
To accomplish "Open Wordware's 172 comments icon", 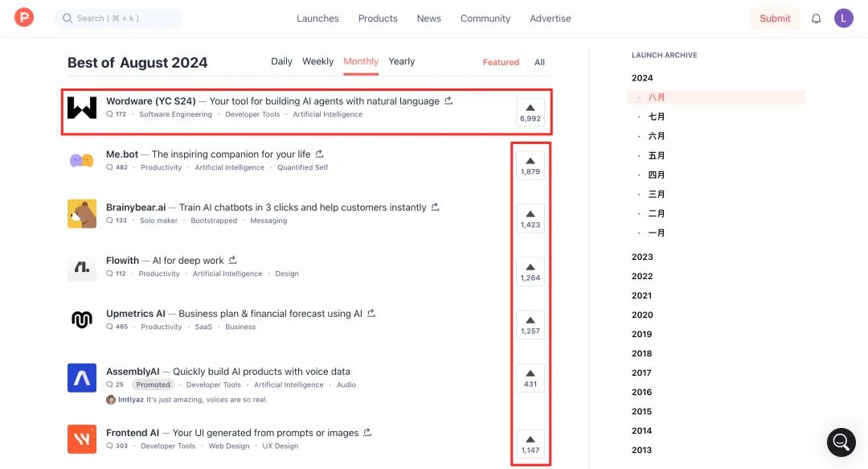I will [x=109, y=114].
